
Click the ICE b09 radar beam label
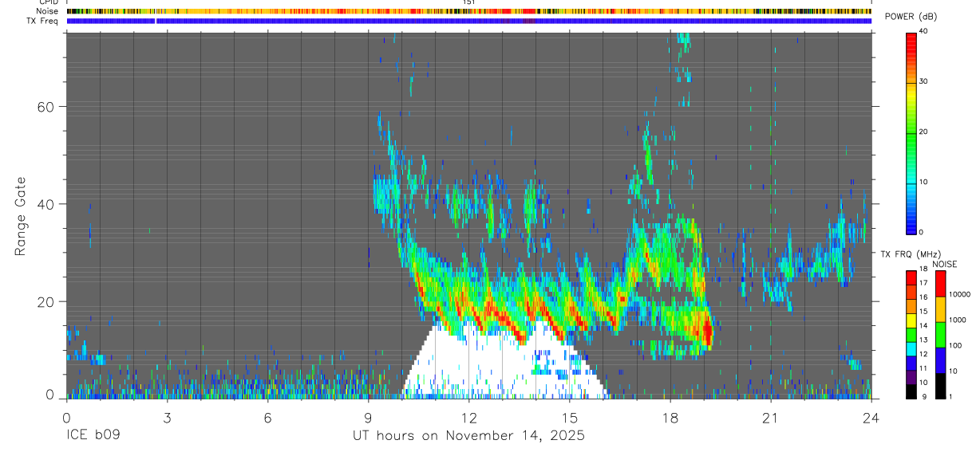point(93,435)
